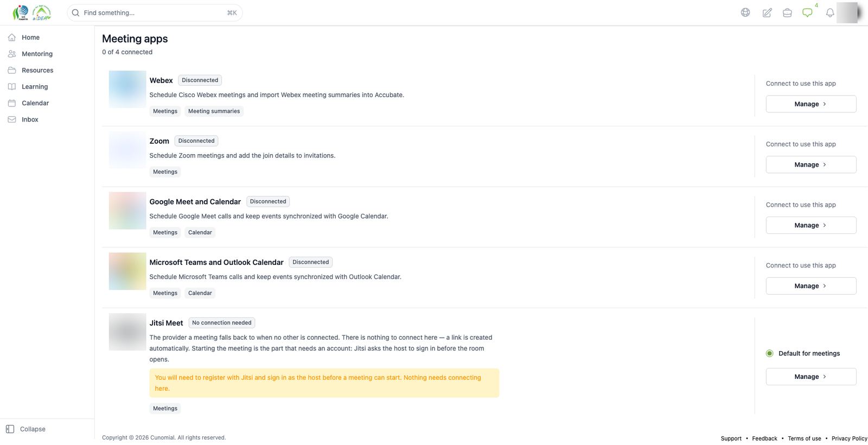Image resolution: width=868 pixels, height=445 pixels.
Task: Click the user avatar in header
Action: 847,12
